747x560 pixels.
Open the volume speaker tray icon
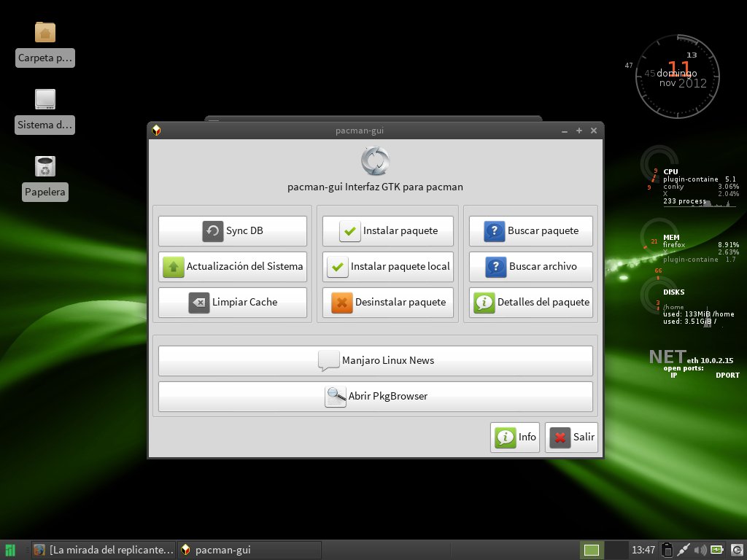(x=700, y=550)
